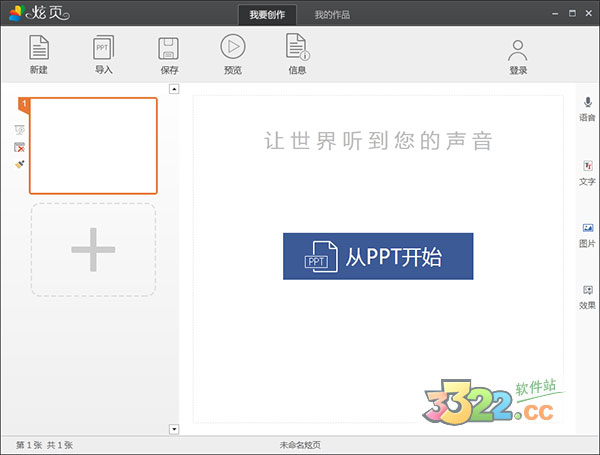Open the 我的作品 tab
The image size is (600, 455).
point(332,15)
